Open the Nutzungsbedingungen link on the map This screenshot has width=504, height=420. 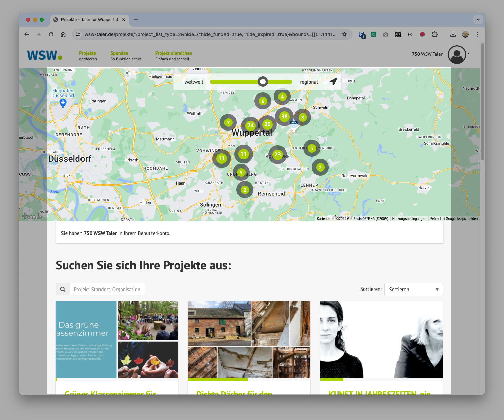click(x=409, y=219)
